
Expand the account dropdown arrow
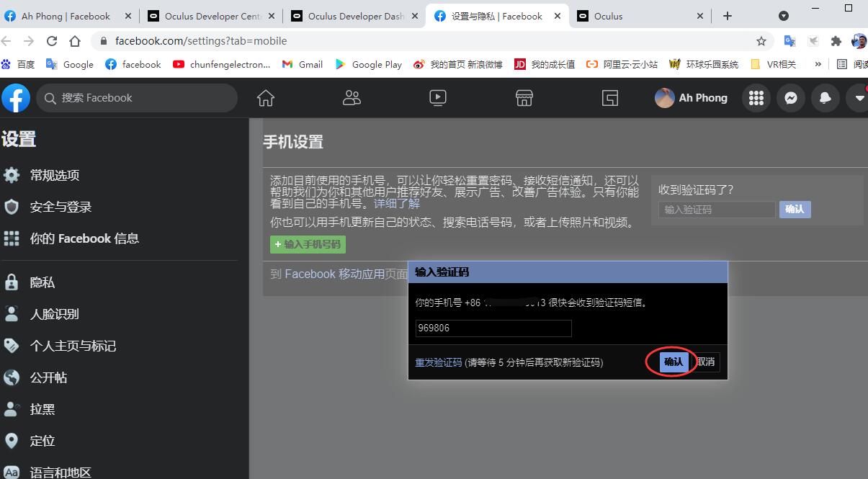click(x=859, y=98)
